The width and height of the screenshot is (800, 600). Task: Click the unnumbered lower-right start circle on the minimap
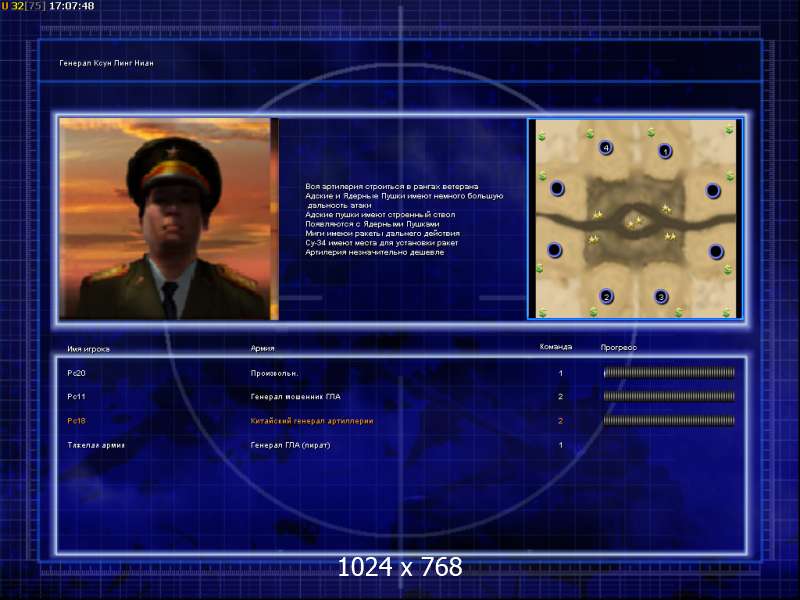click(716, 252)
